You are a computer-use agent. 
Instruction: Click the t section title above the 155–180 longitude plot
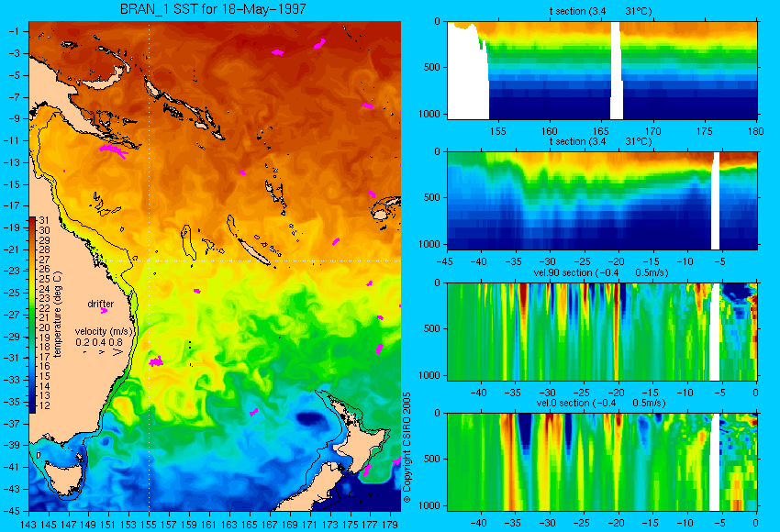601,11
